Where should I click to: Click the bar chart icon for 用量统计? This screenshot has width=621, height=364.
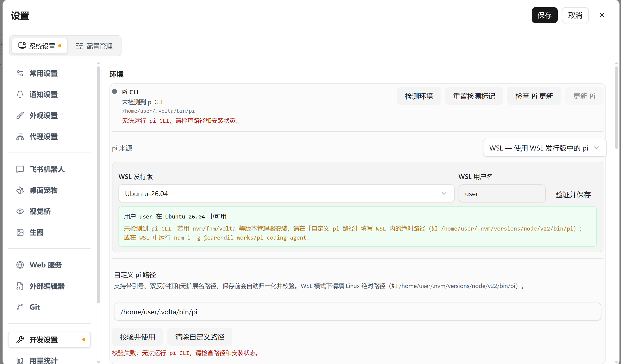(x=20, y=361)
